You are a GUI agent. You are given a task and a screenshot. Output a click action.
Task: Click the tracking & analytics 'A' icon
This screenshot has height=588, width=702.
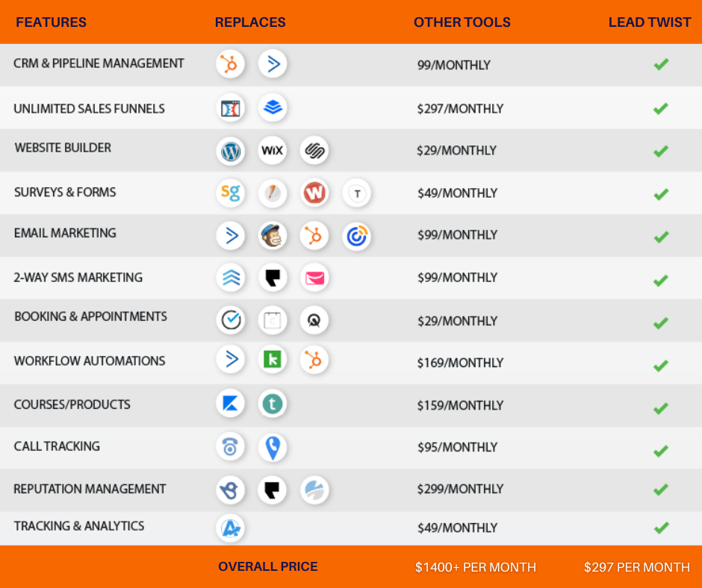(x=230, y=528)
